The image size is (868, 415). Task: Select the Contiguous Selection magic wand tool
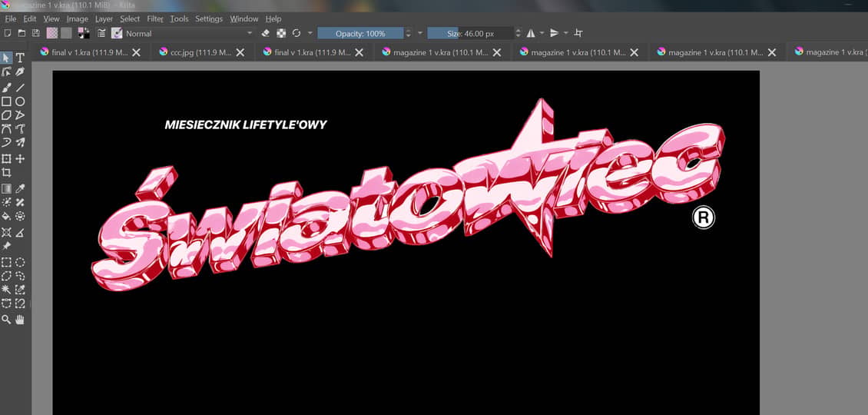pyautogui.click(x=6, y=290)
